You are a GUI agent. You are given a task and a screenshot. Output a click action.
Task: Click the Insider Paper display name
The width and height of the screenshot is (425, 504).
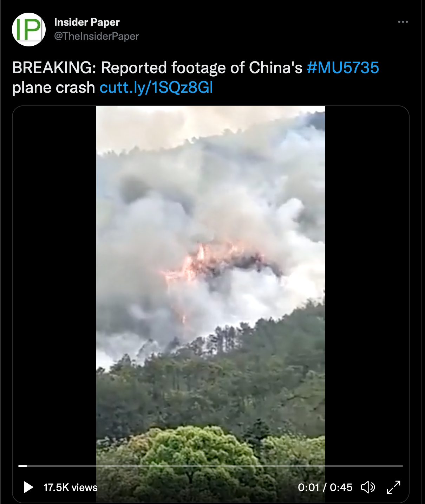pyautogui.click(x=87, y=22)
